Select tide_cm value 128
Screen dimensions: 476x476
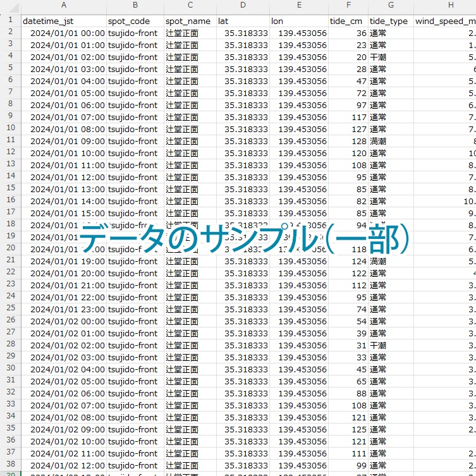point(348,141)
